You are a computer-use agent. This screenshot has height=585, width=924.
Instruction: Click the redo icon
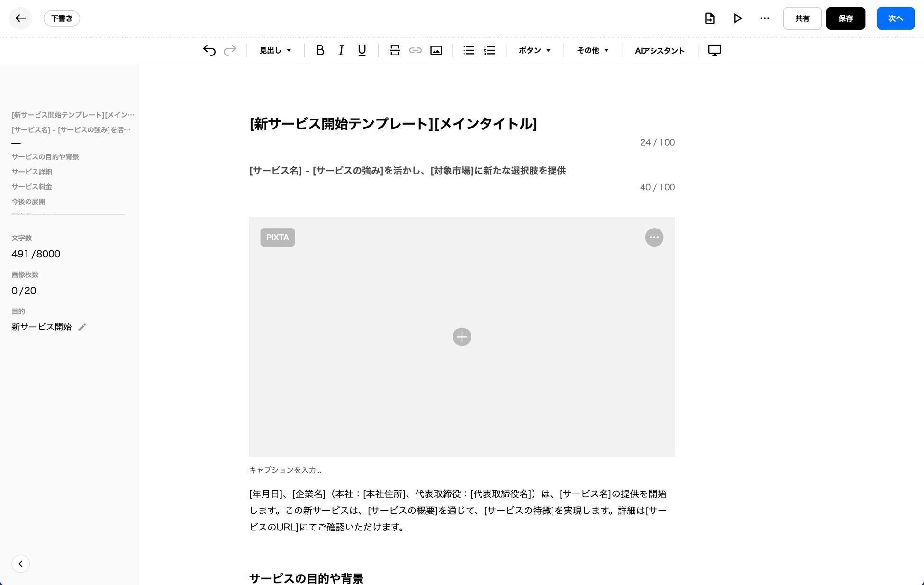(x=230, y=50)
